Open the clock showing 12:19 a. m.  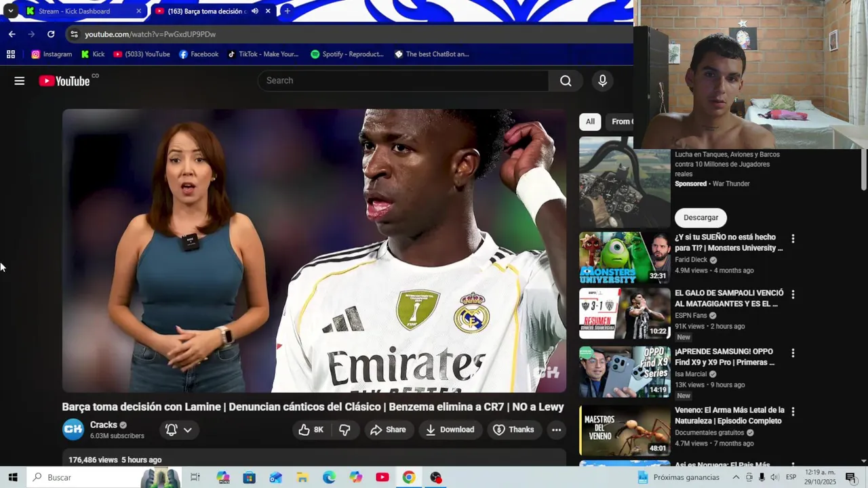pyautogui.click(x=821, y=477)
